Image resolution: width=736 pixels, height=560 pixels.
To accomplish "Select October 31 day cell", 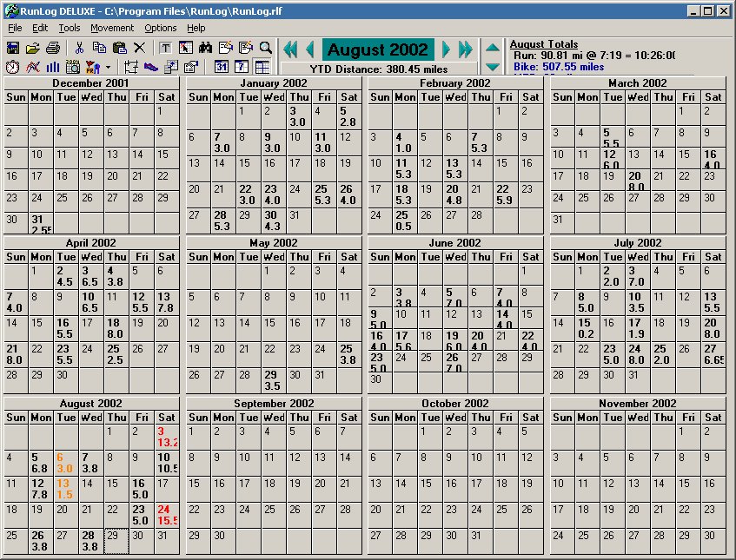I will [x=481, y=541].
